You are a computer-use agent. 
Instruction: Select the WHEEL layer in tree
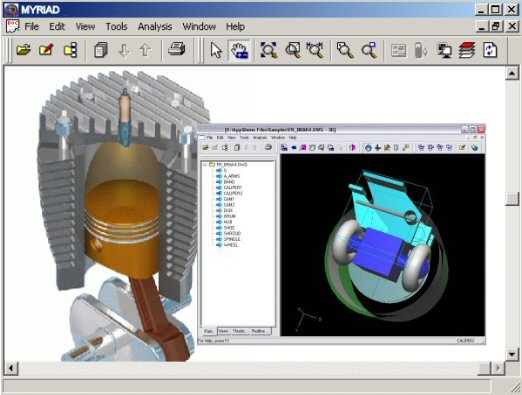[x=231, y=245]
